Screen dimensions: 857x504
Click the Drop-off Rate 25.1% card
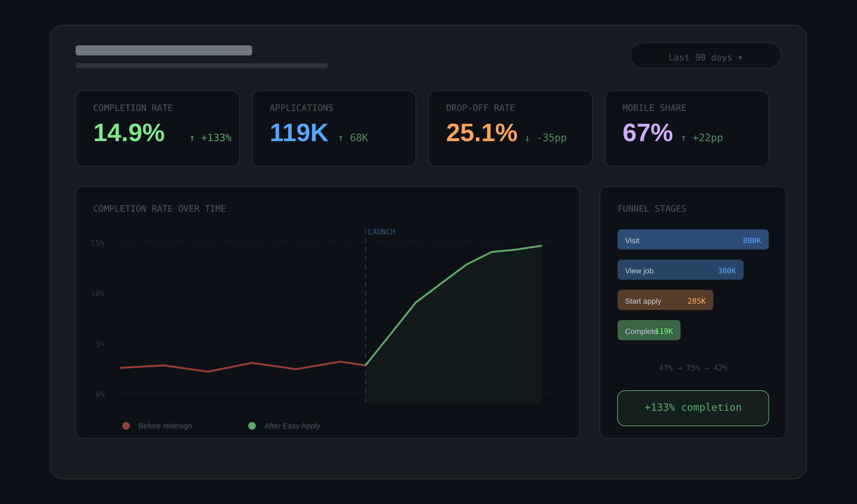[510, 128]
